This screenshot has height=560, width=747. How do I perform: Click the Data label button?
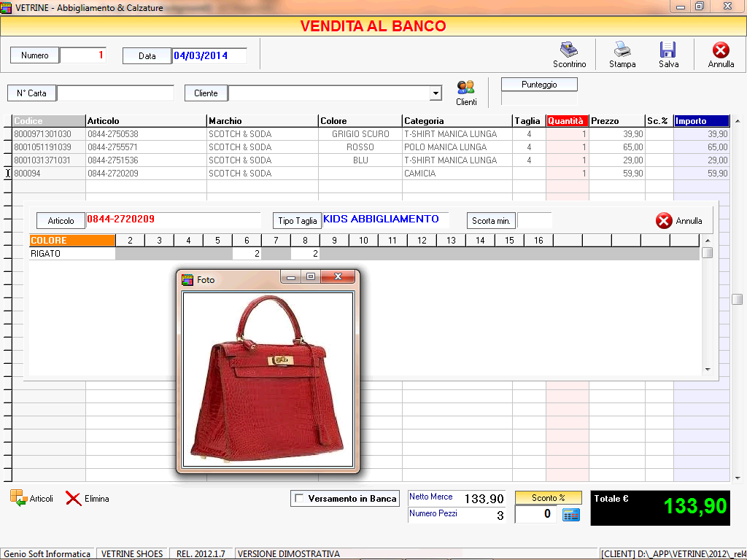click(147, 55)
